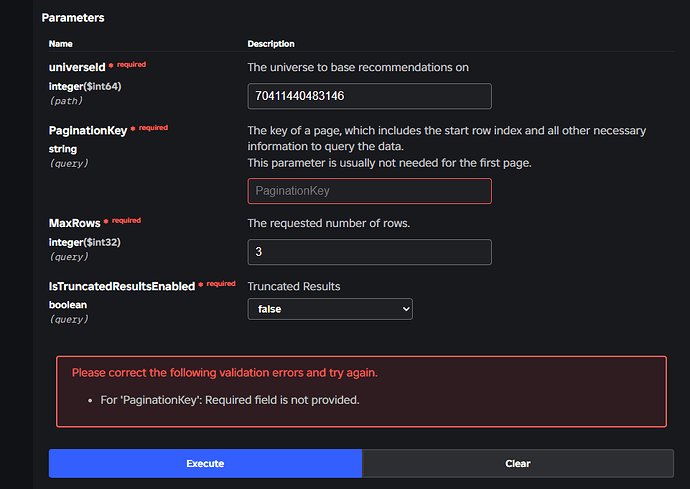Click the MaxRows value field

[369, 252]
